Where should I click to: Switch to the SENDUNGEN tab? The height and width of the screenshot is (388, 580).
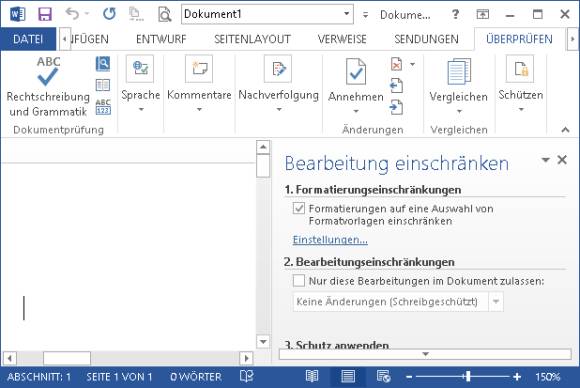pos(426,39)
